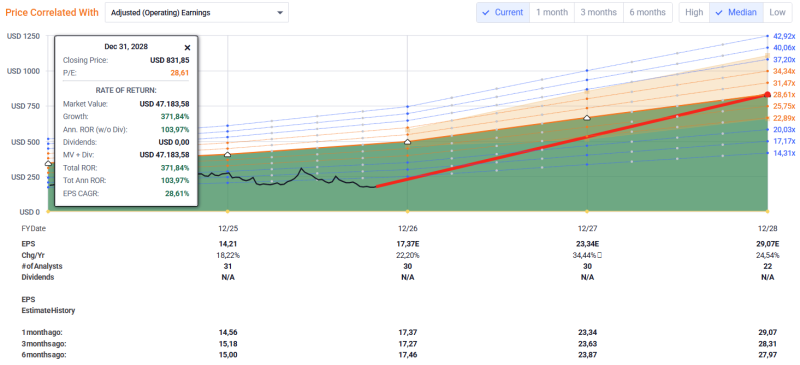Select the Median estimate option

pos(736,12)
